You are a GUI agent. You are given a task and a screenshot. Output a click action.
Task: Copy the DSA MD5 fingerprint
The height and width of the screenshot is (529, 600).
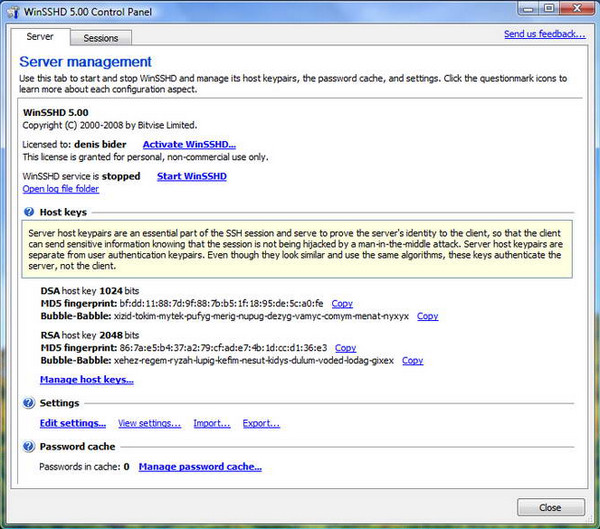pos(342,304)
